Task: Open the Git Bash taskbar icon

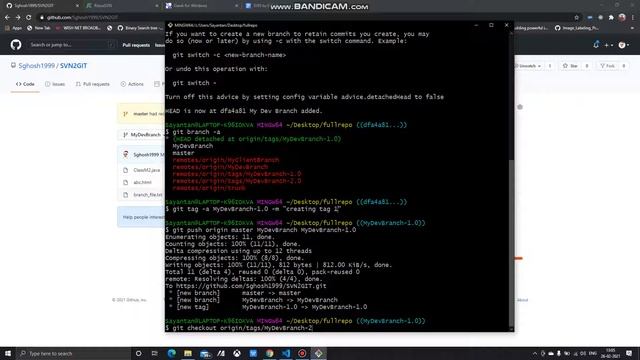Action: click(318, 353)
